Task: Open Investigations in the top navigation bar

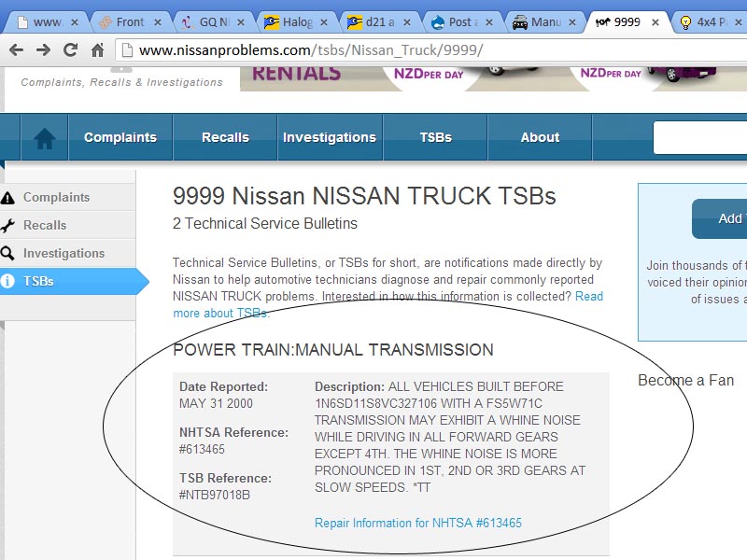Action: coord(330,137)
